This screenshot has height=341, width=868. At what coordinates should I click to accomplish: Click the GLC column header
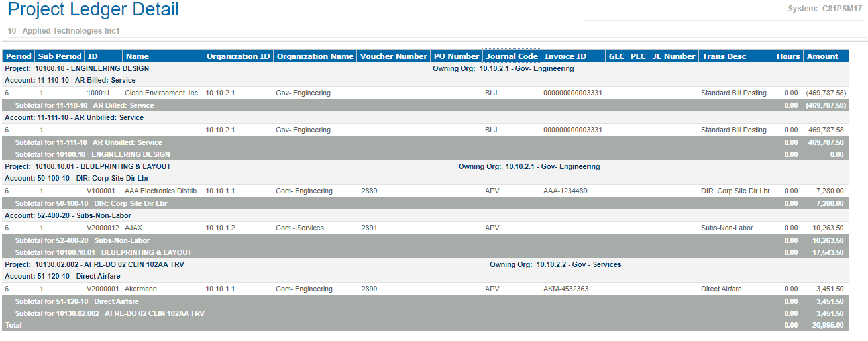pos(616,56)
